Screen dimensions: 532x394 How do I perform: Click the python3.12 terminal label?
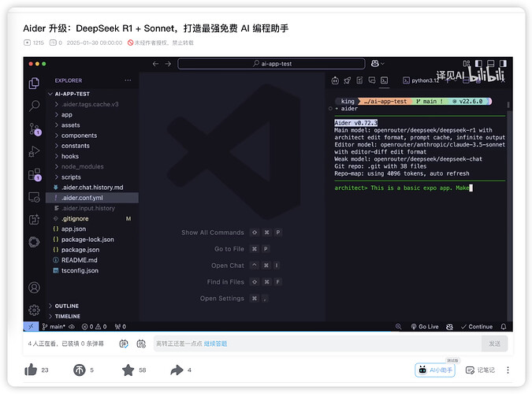tap(420, 80)
